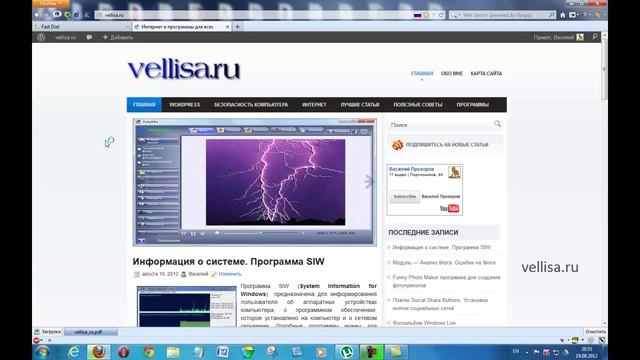Click the Добавить item in admin bar

(x=118, y=37)
